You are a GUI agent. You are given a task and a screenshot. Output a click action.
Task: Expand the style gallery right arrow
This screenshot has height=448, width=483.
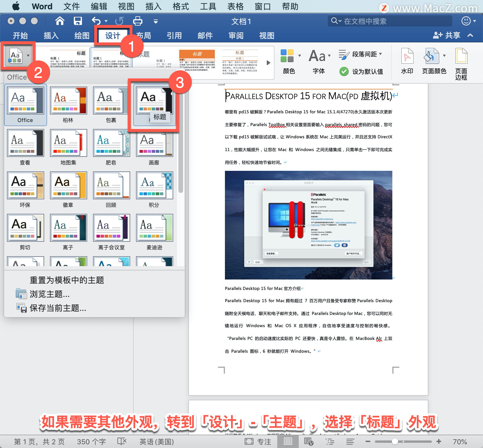tap(269, 62)
